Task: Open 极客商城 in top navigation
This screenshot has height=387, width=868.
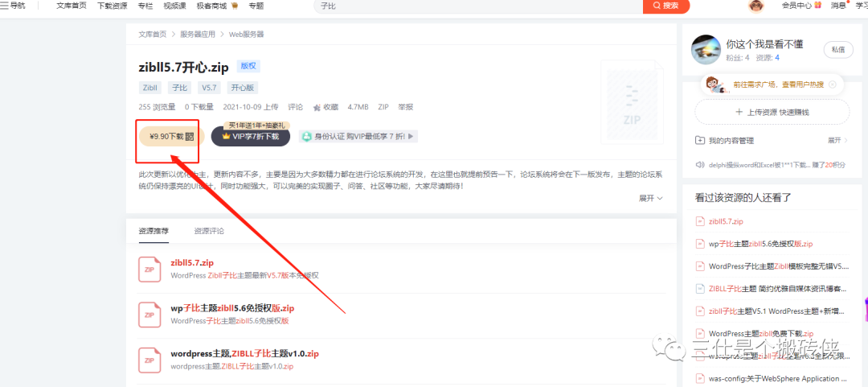Action: [x=217, y=6]
